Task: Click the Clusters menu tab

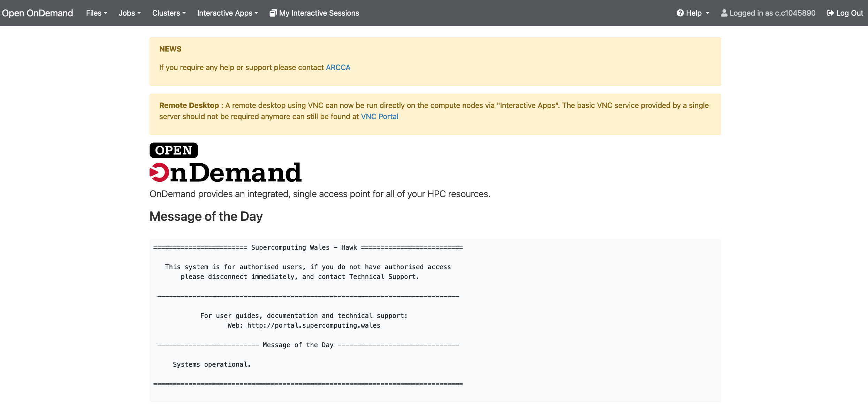Action: click(168, 13)
